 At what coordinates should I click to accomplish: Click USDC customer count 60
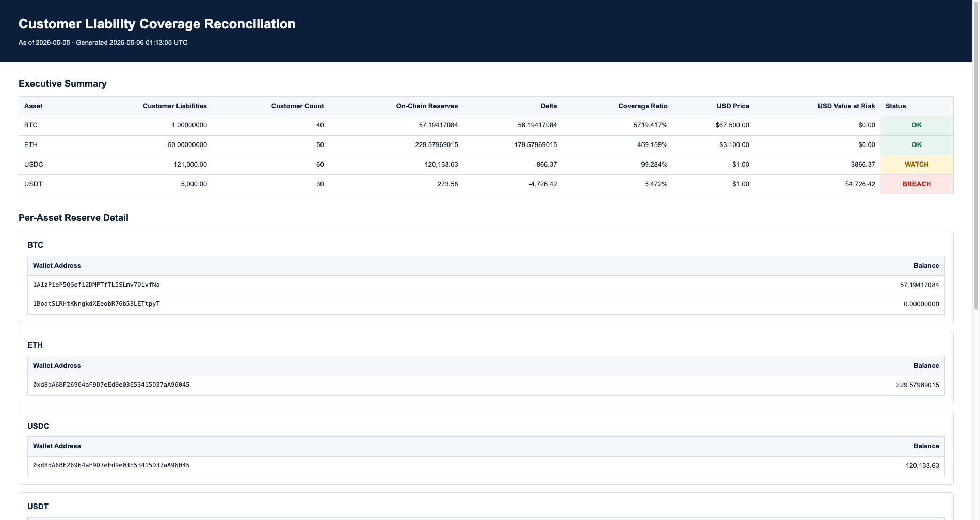point(320,165)
